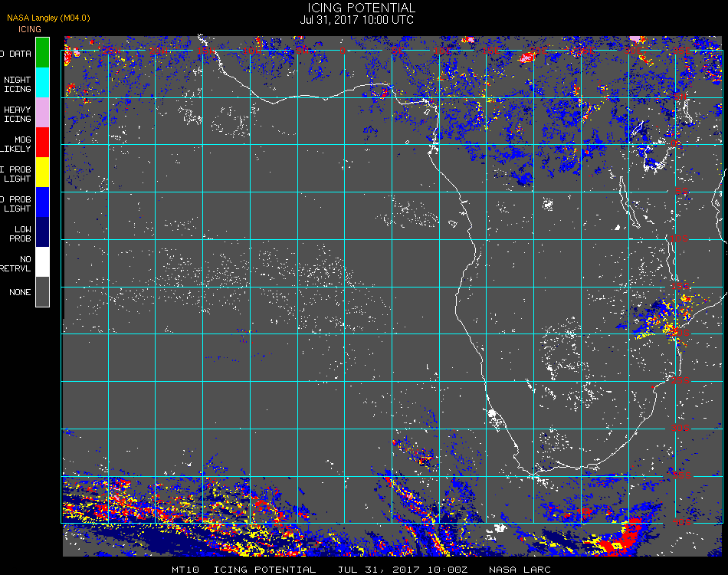Click the "5W" longitude label
This screenshot has height=575, width=728.
(x=302, y=50)
